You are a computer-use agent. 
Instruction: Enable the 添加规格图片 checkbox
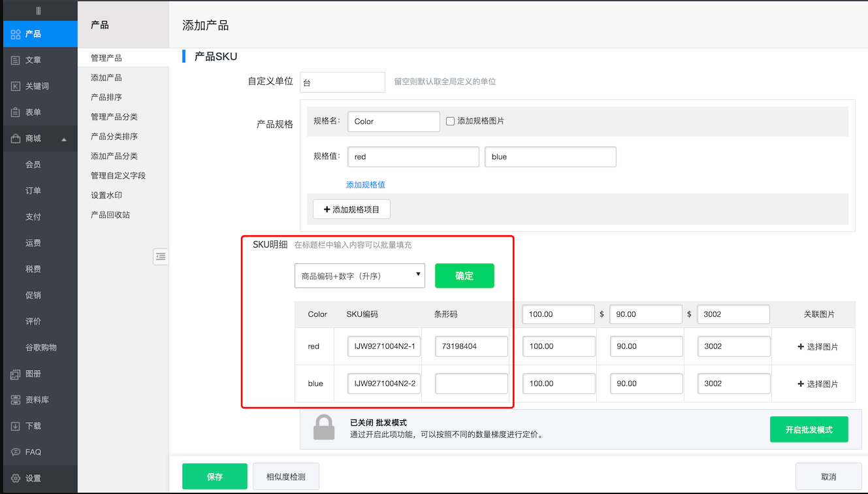point(450,121)
